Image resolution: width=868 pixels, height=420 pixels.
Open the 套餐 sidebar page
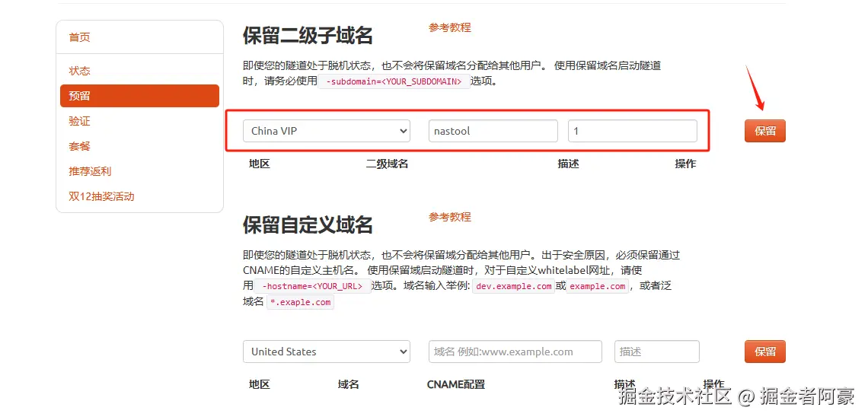coord(79,146)
